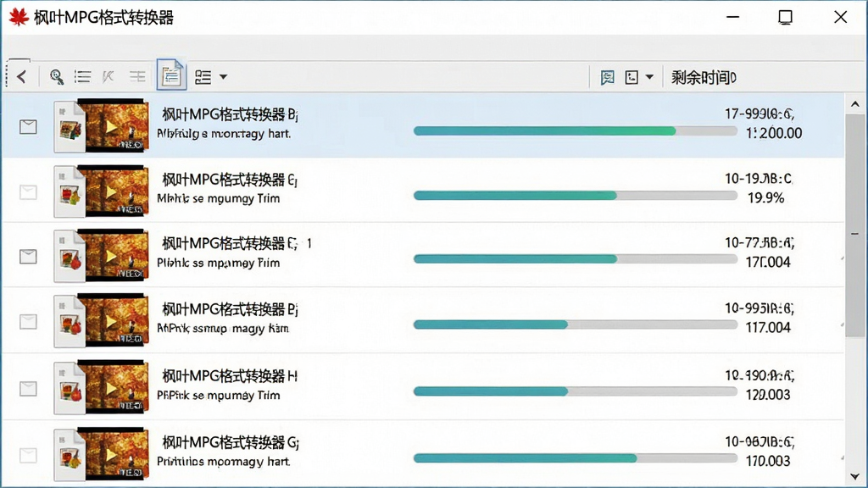Screen dimensions: 868x488
Task: Click progress bar of the 170.003 row
Action: click(576, 458)
